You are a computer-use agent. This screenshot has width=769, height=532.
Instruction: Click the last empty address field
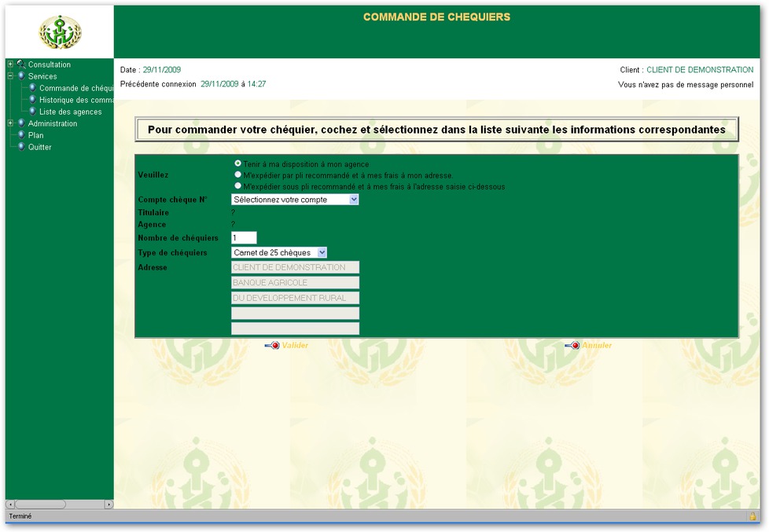pos(295,328)
